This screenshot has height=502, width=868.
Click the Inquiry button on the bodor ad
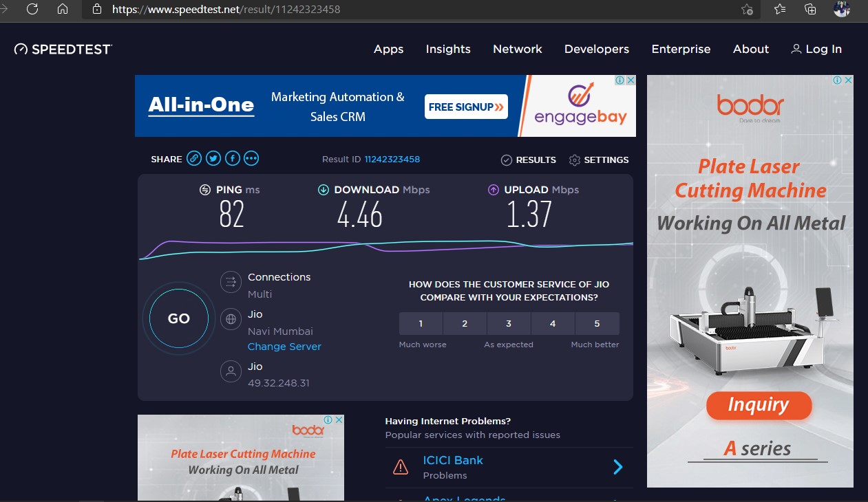[x=759, y=405]
